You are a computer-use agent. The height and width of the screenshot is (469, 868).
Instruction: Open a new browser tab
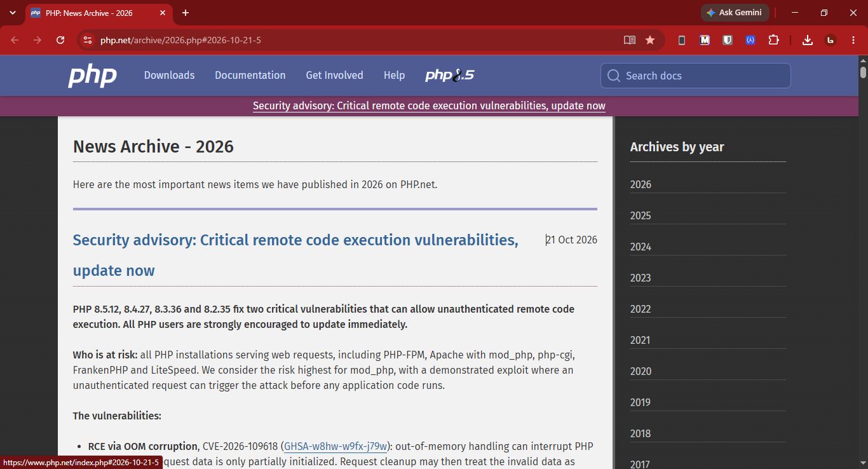(x=186, y=13)
